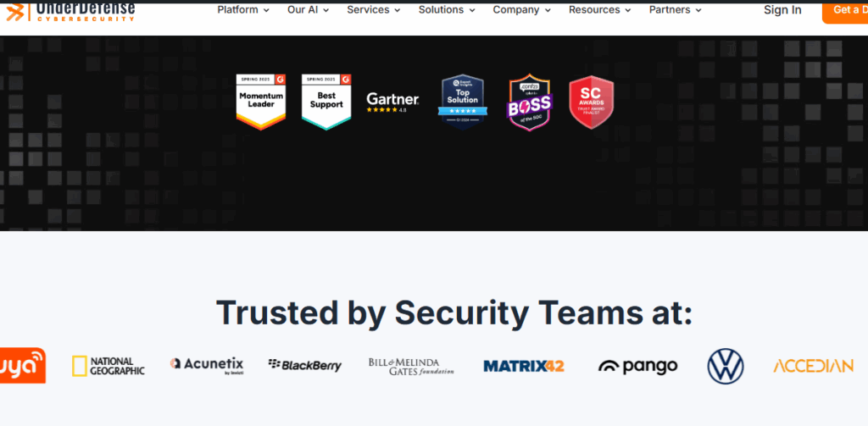Viewport: 868px width, 426px height.
Task: Click the BOSS of the SOC badge
Action: click(x=529, y=102)
